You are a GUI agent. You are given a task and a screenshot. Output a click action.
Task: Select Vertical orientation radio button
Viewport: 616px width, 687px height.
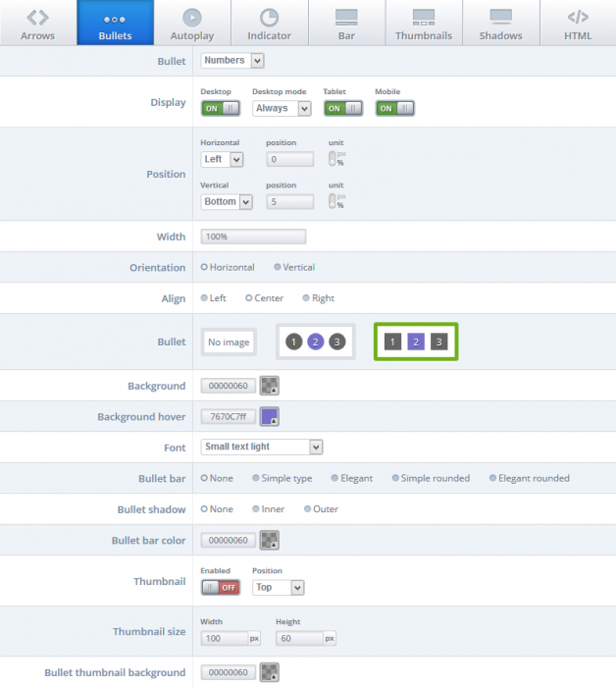[x=278, y=267]
